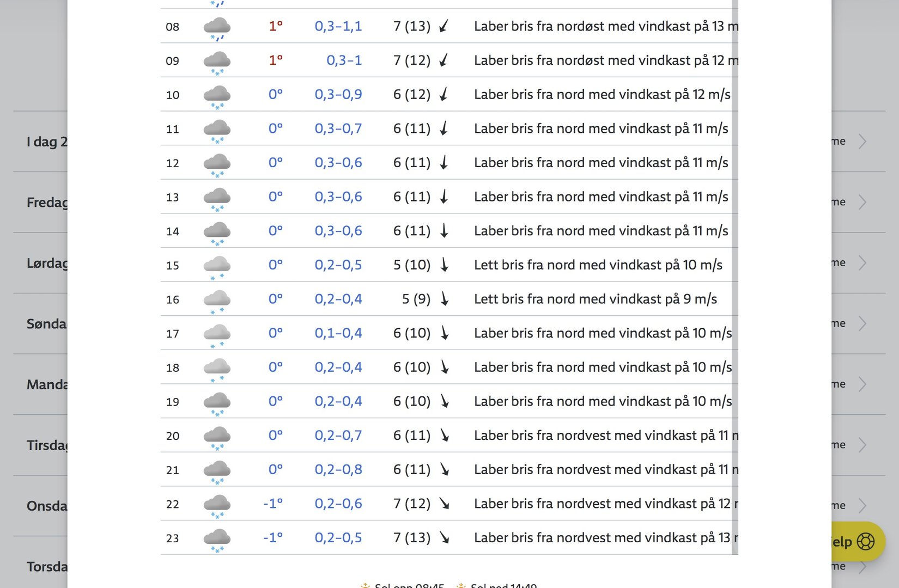
Task: Click the wind arrow for hour 18
Action: (445, 367)
